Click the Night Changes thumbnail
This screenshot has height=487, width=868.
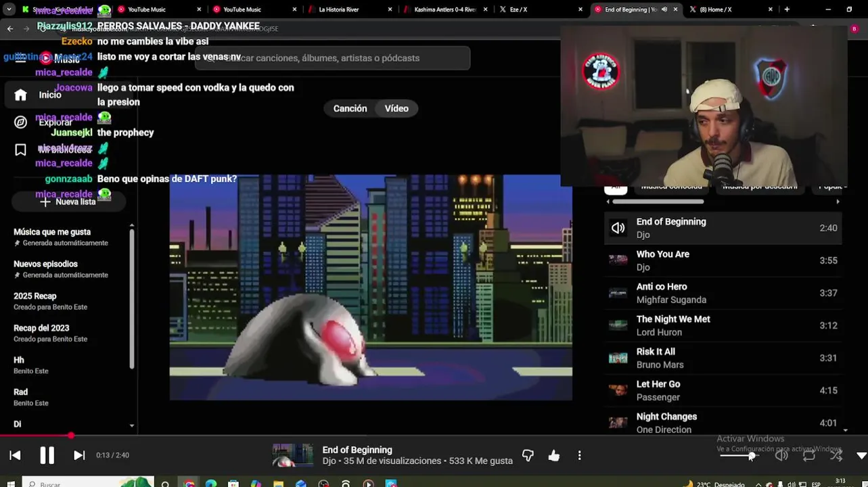pyautogui.click(x=618, y=423)
